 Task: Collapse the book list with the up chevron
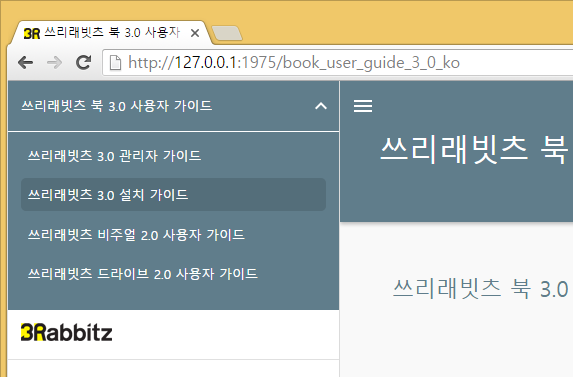click(x=321, y=106)
